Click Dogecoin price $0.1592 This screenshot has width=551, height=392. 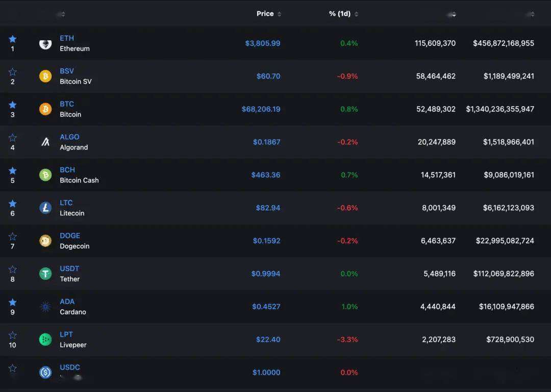click(x=267, y=241)
